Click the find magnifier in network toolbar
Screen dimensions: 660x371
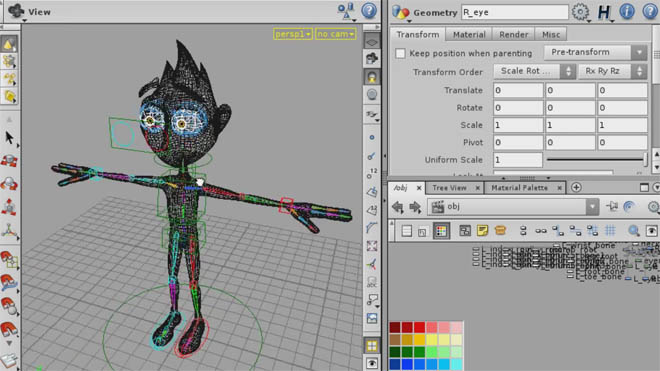coord(633,230)
